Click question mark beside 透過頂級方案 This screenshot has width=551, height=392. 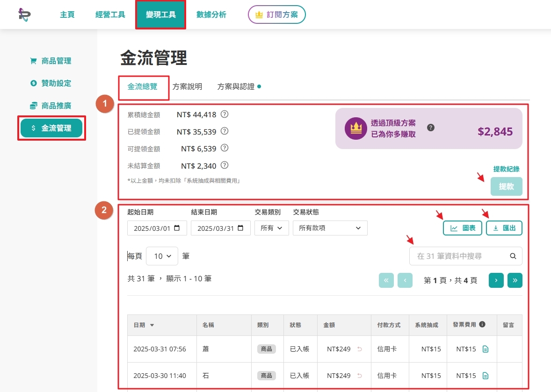click(430, 128)
